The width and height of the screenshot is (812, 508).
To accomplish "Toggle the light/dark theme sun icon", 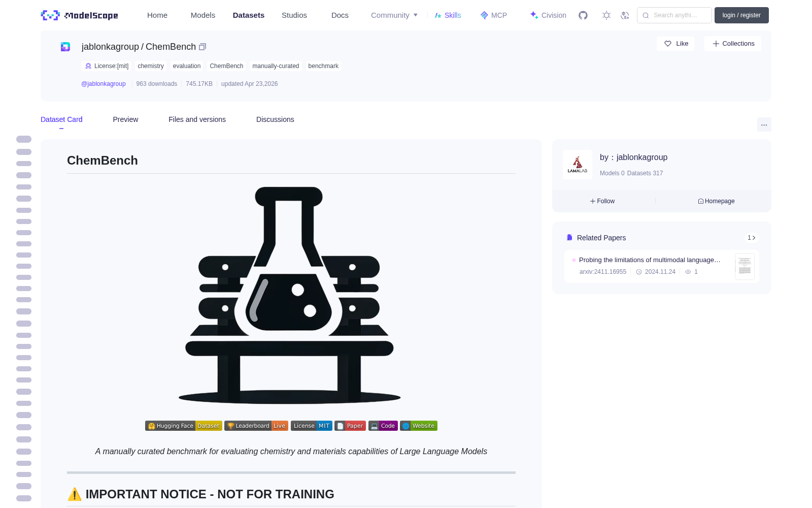I will tap(606, 15).
